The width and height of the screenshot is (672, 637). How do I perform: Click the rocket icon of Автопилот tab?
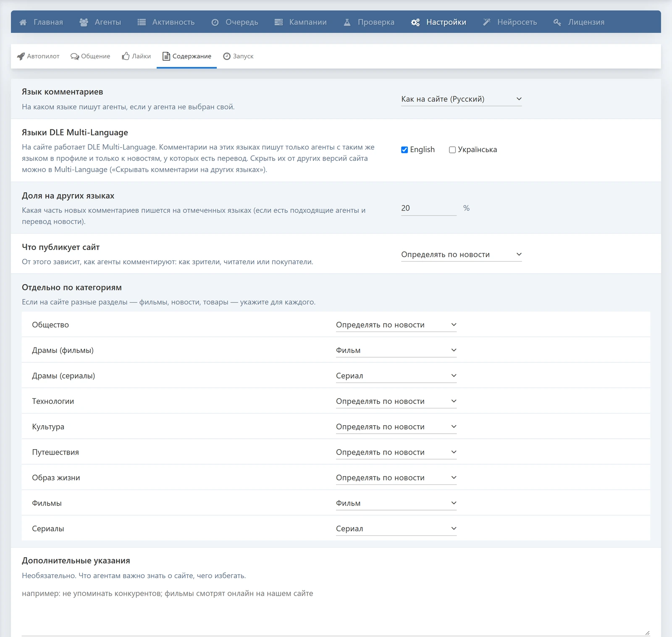[21, 56]
